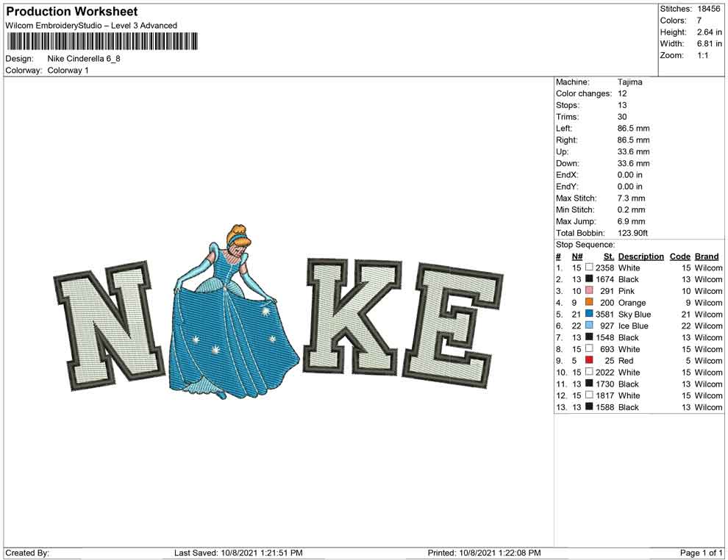Click the Trims value '30'

click(x=622, y=117)
